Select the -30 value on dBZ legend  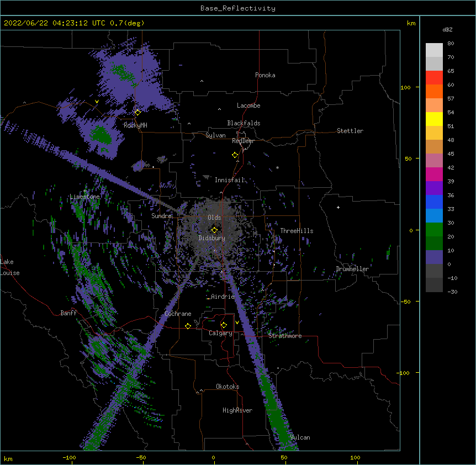click(x=452, y=292)
